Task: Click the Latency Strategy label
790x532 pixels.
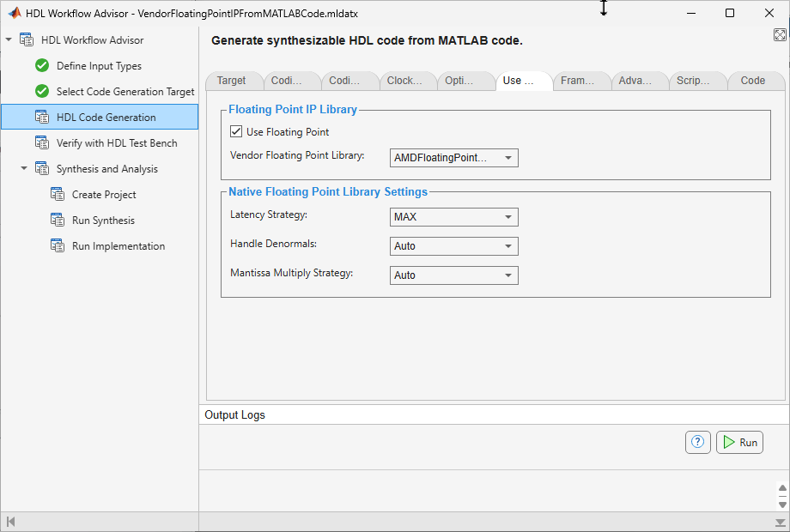Action: point(269,215)
